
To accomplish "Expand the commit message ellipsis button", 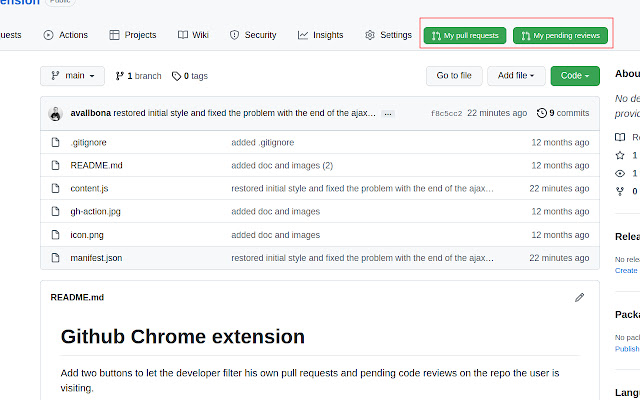I will pyautogui.click(x=388, y=114).
